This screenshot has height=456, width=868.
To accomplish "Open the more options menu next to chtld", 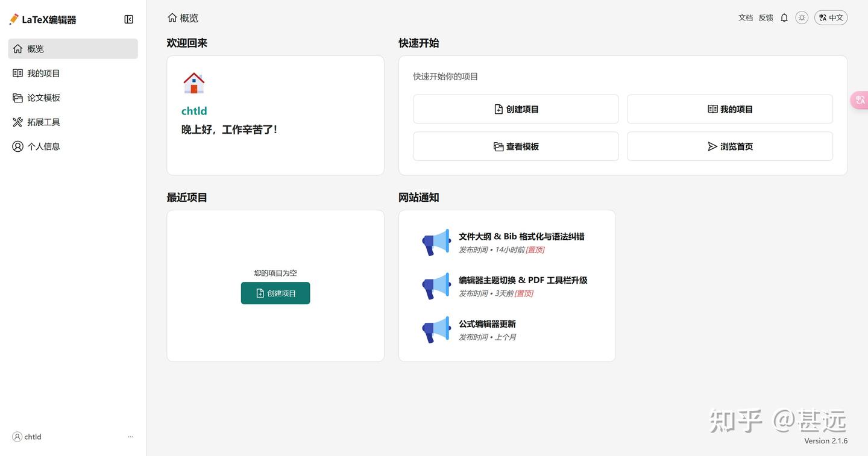I will click(130, 436).
